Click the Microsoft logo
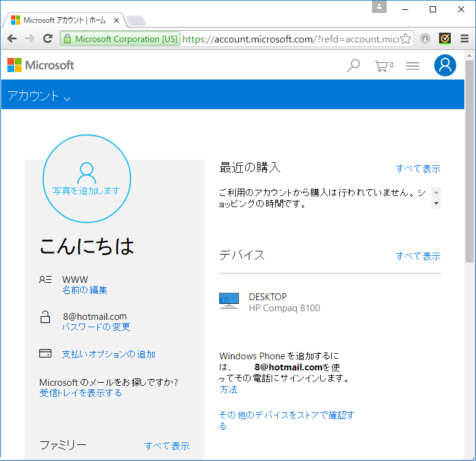This screenshot has height=461, width=476. tap(41, 65)
